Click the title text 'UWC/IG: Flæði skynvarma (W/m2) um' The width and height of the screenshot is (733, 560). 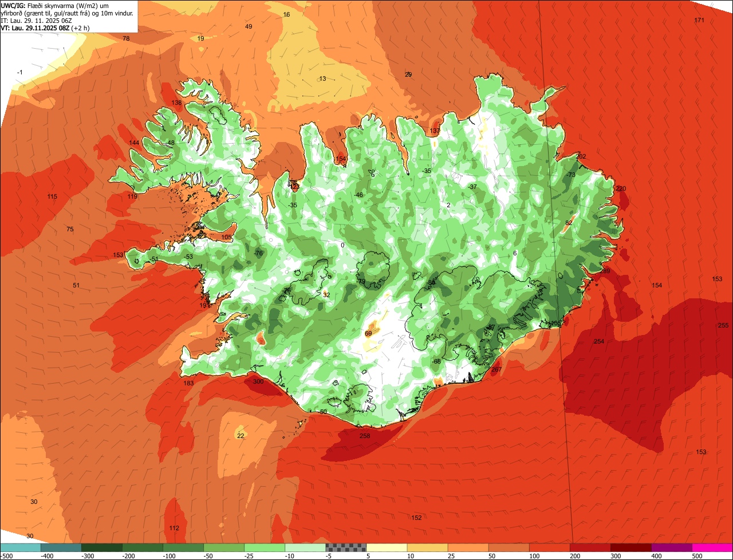pyautogui.click(x=55, y=5)
